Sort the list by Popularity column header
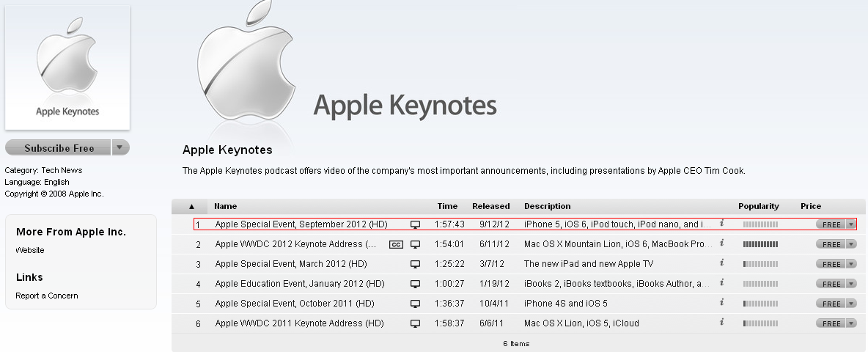The width and height of the screenshot is (868, 352). tap(758, 207)
